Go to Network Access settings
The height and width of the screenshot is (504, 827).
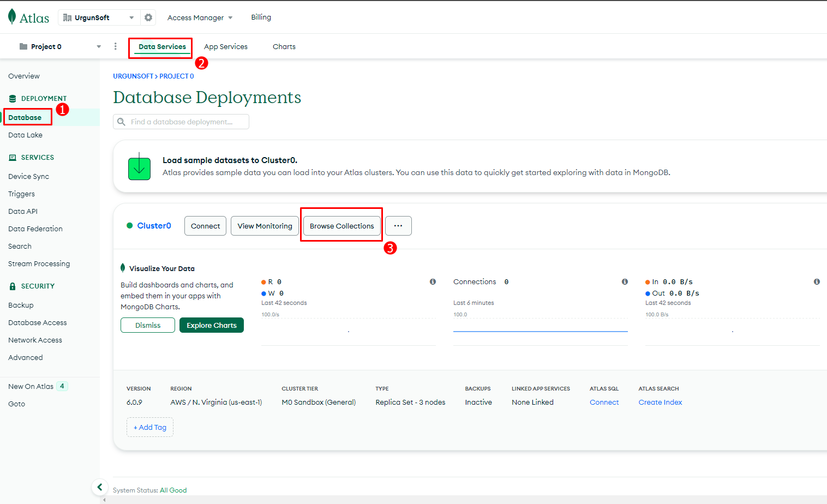[x=35, y=340]
